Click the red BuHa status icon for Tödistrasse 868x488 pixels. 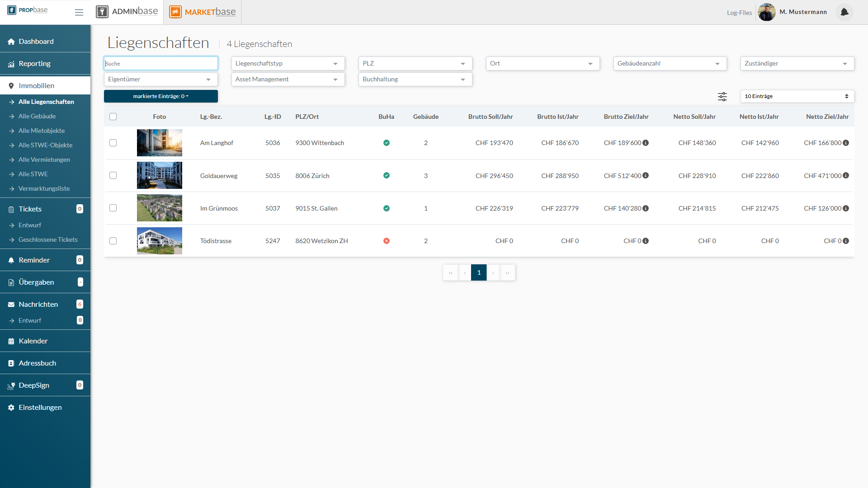coord(387,241)
